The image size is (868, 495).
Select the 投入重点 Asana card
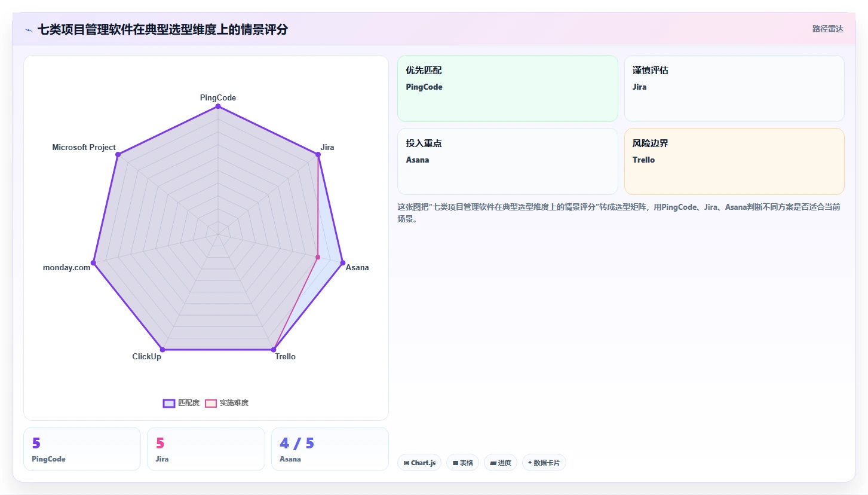pos(508,161)
